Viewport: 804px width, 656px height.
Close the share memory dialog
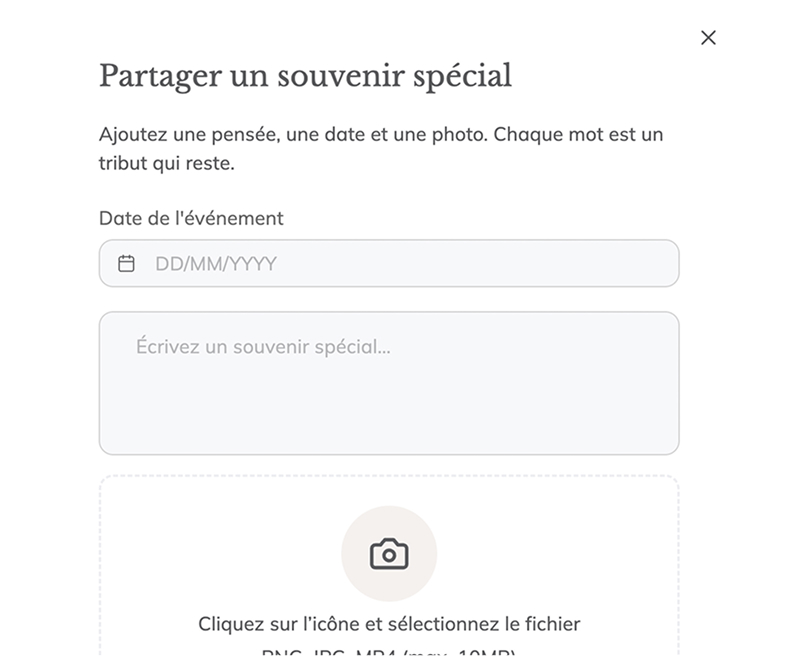[708, 38]
